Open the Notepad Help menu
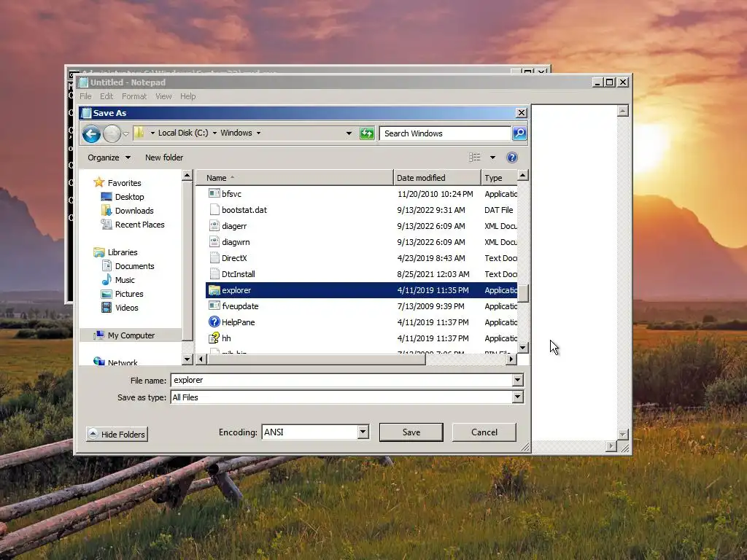Viewport: 747px width, 560px height. coord(187,96)
